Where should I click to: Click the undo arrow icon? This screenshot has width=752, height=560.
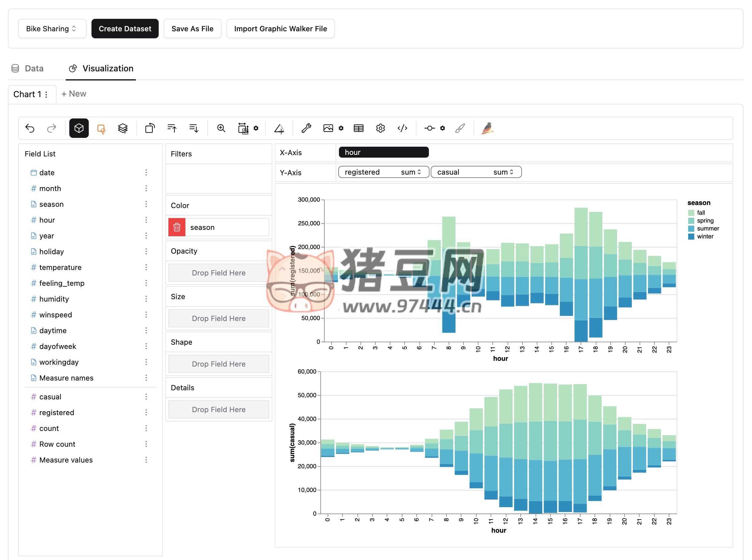pos(30,128)
